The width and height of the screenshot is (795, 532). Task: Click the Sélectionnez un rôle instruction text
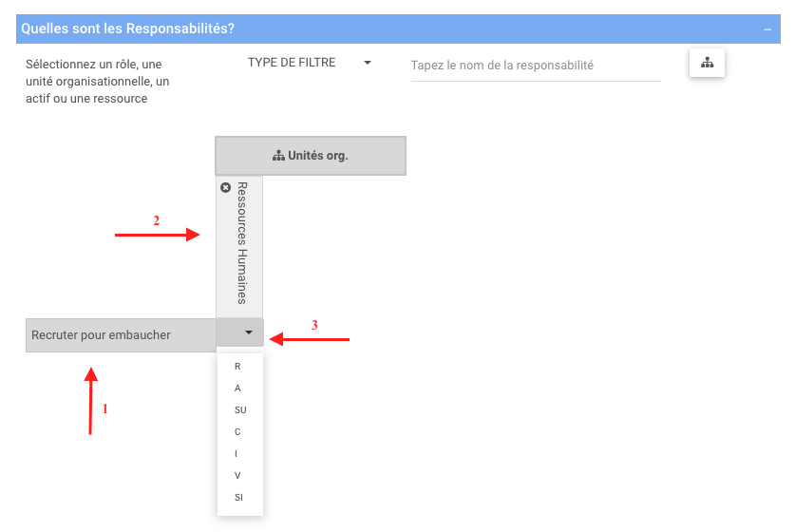[97, 81]
